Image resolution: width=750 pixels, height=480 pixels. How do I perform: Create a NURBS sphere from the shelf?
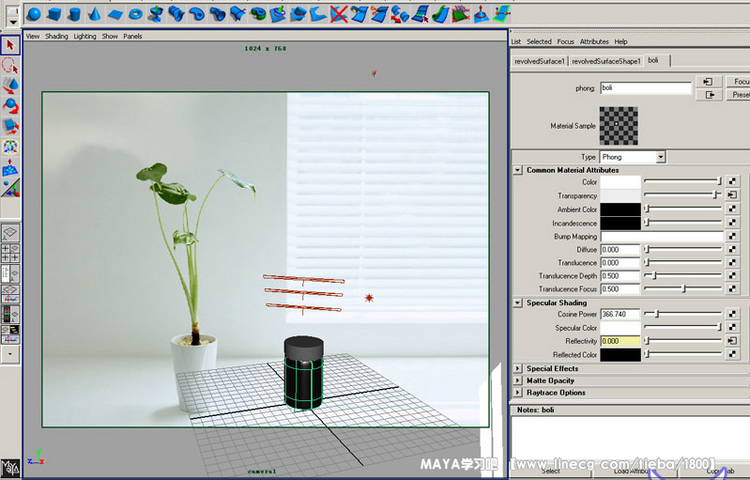[33, 14]
